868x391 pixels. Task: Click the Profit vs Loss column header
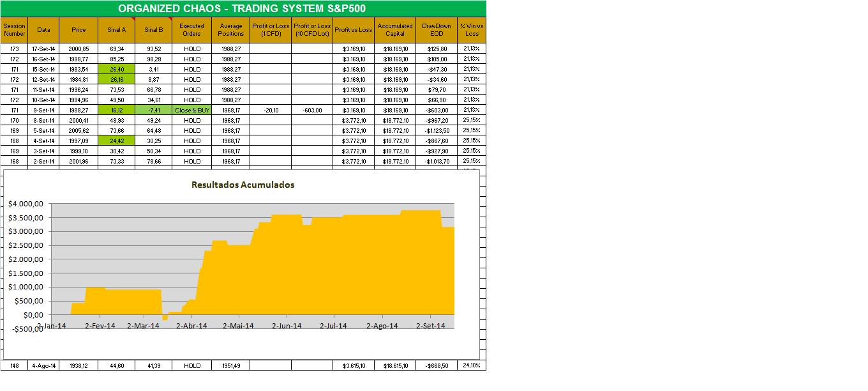[x=354, y=30]
